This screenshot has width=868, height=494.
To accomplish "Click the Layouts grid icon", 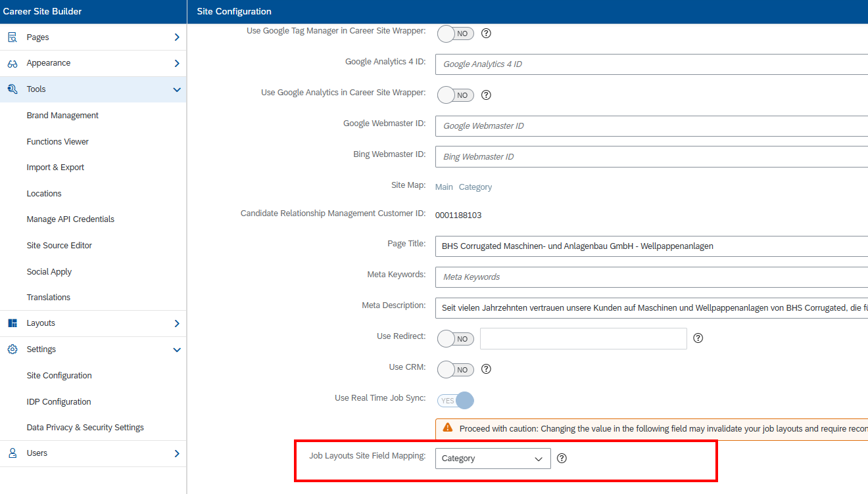I will pyautogui.click(x=12, y=323).
